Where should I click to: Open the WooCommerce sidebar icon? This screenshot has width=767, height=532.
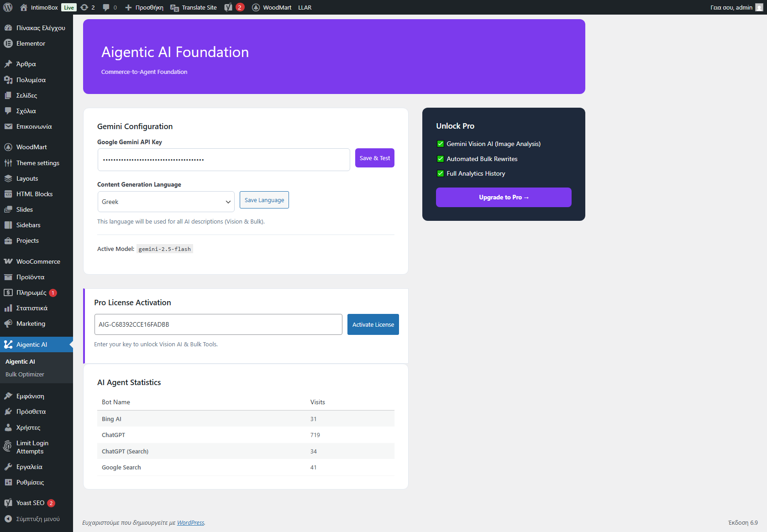[8, 261]
